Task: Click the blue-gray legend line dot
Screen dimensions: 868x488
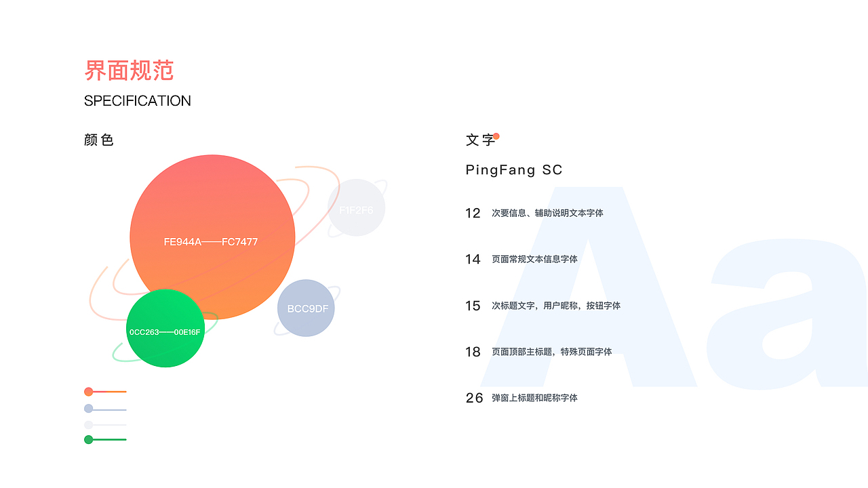Action: coord(88,409)
